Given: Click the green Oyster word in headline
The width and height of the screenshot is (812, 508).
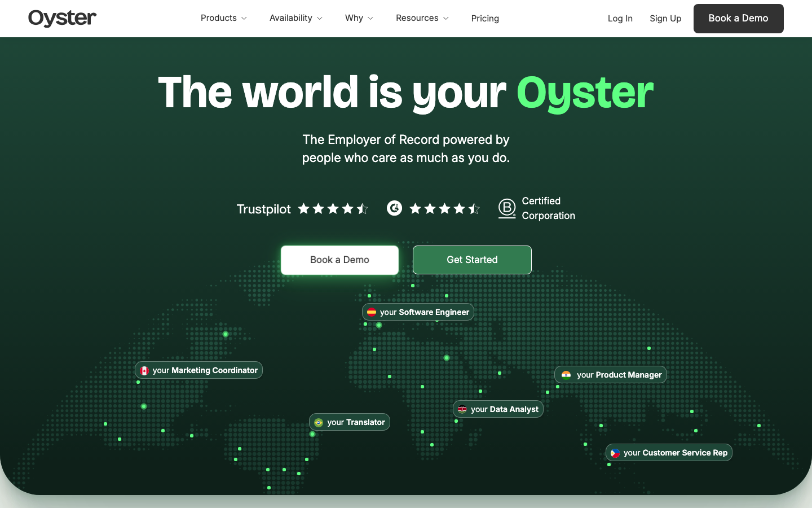Looking at the screenshot, I should (x=585, y=94).
